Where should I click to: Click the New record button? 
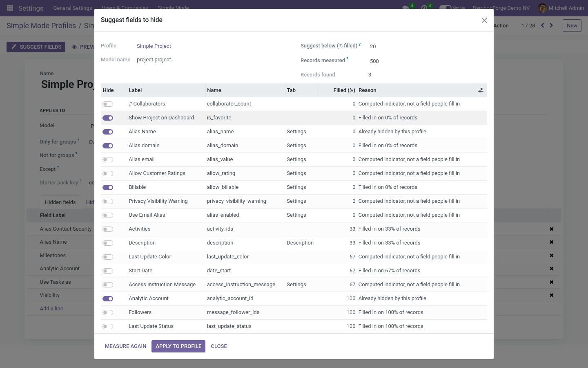pyautogui.click(x=572, y=25)
